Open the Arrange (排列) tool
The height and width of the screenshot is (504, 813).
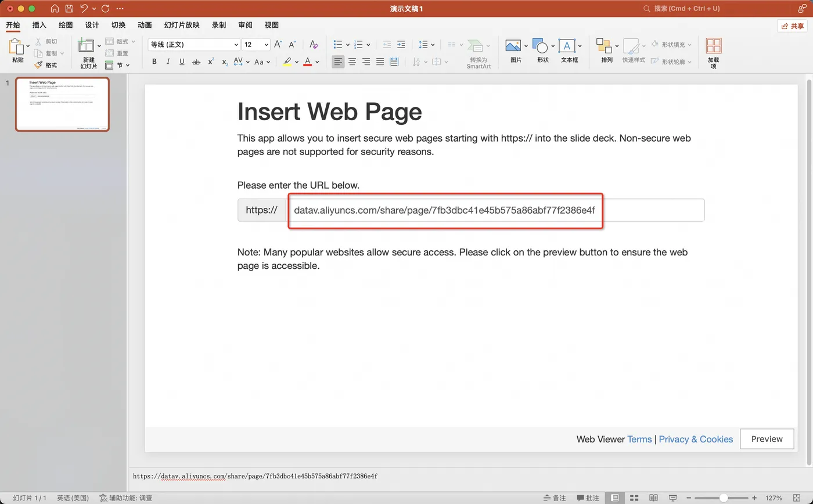[604, 46]
